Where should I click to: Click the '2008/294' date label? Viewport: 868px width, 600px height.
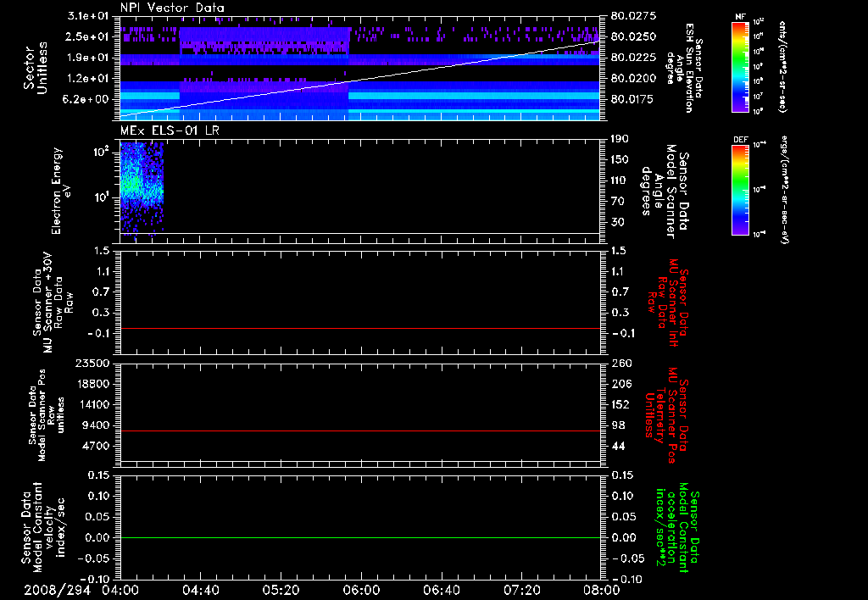click(58, 590)
